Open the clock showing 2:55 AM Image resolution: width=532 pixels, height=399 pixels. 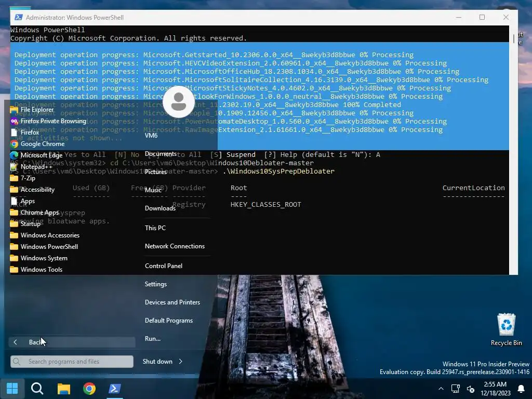495,389
